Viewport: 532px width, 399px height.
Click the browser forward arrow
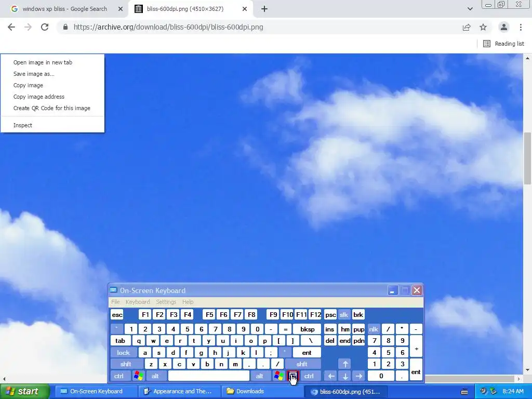click(x=28, y=27)
